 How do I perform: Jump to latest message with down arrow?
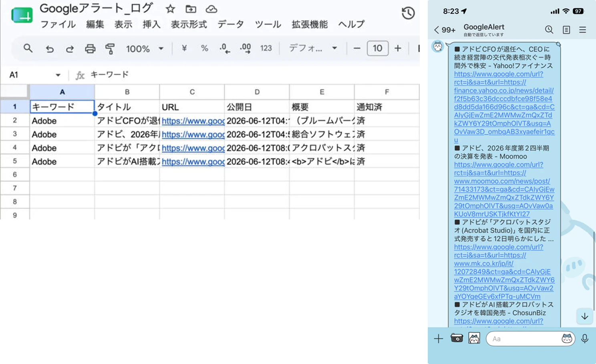point(585,316)
